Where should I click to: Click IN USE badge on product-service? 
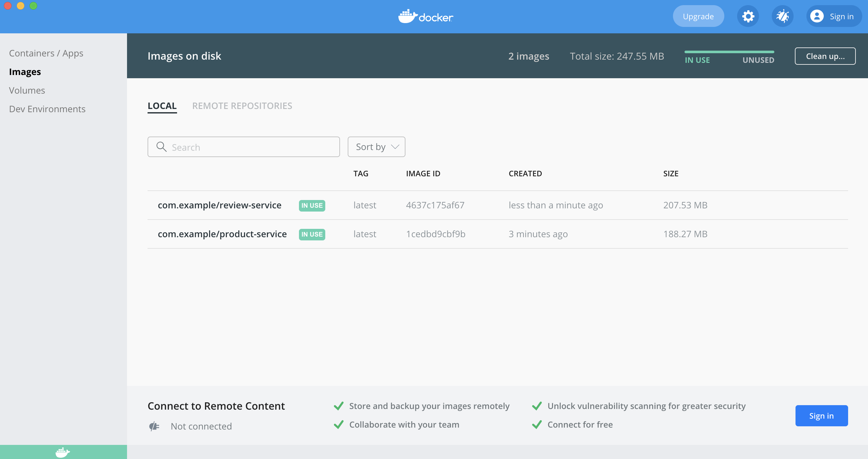[312, 234]
